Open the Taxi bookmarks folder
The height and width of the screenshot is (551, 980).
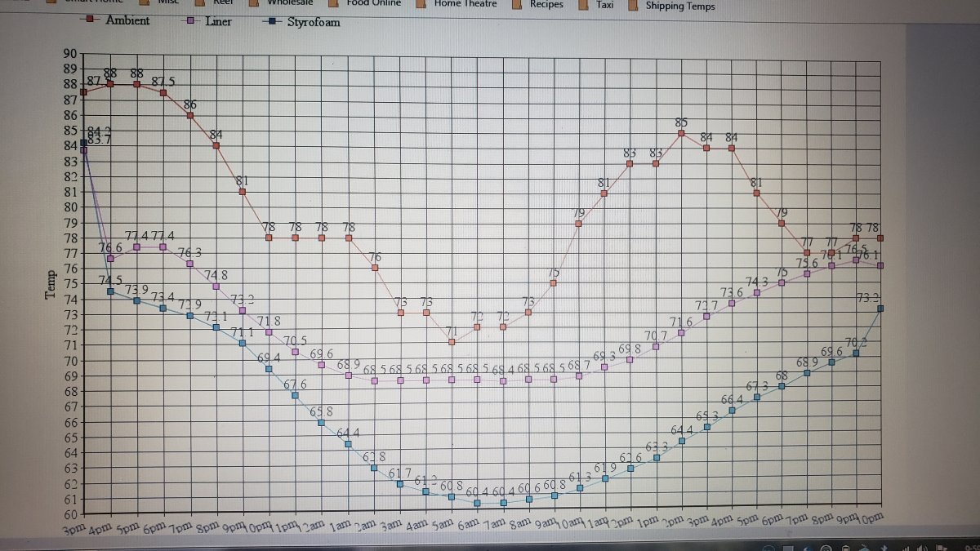pos(598,4)
